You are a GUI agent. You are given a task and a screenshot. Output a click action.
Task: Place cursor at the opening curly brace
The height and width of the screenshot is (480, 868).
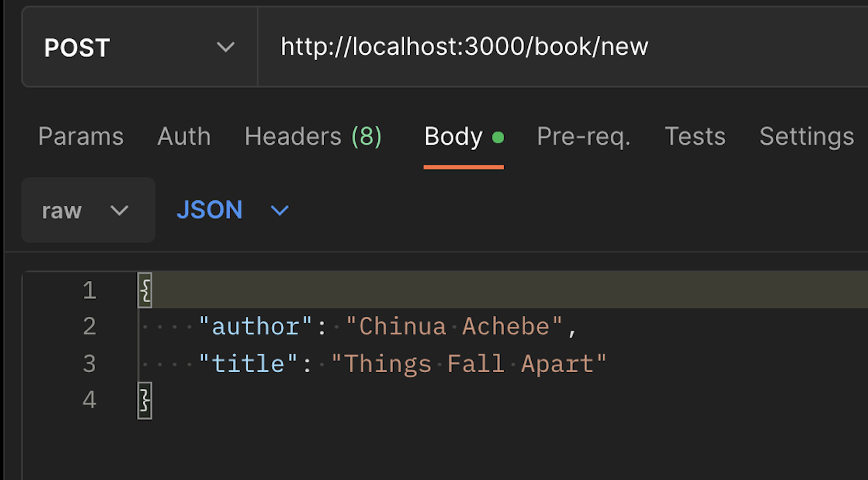pyautogui.click(x=145, y=290)
